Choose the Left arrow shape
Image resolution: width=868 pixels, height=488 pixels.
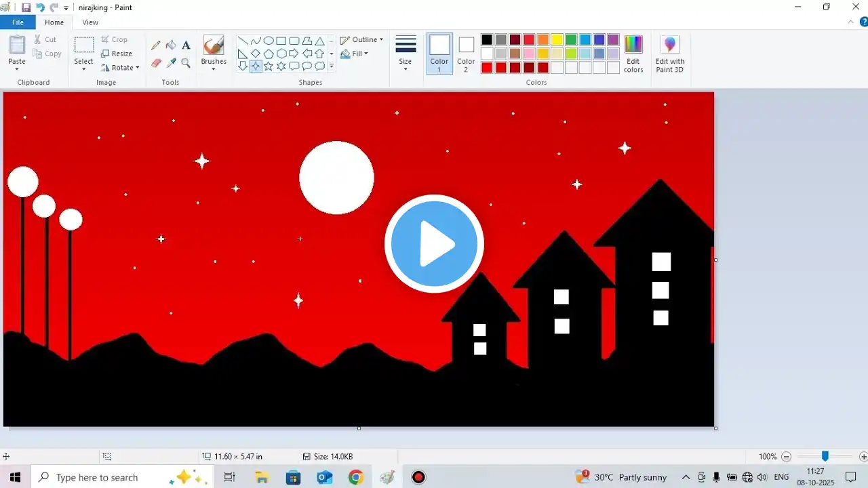[x=307, y=54]
